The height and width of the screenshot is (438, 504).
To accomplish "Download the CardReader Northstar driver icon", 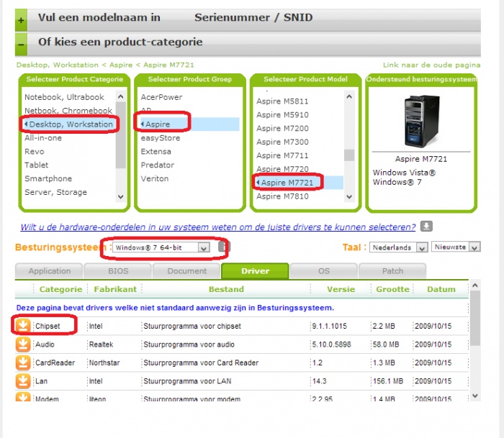I will coord(23,362).
